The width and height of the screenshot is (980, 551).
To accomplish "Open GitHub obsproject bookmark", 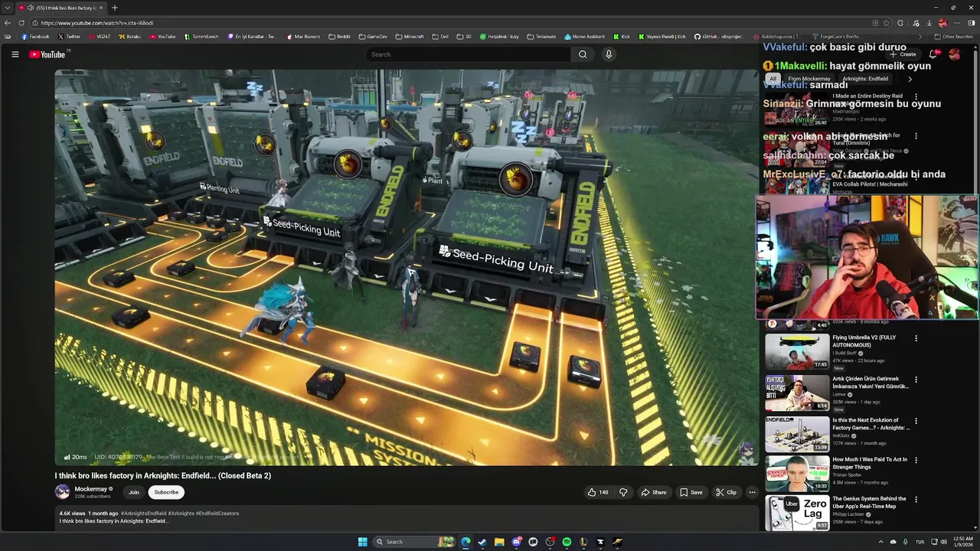I will tap(719, 37).
